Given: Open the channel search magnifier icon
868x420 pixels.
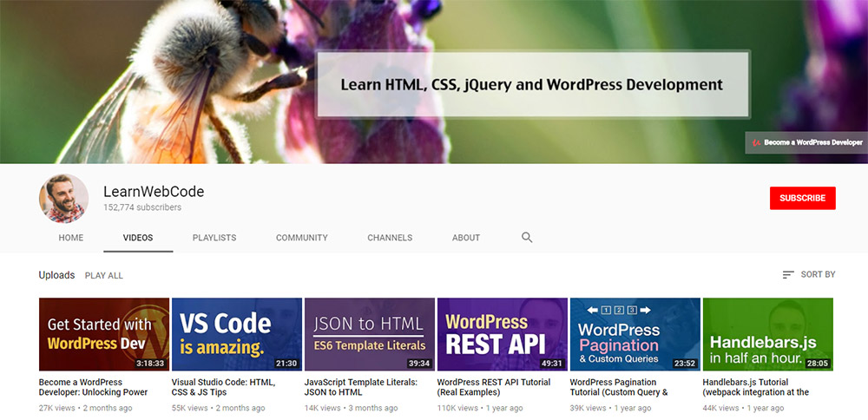Looking at the screenshot, I should (527, 238).
